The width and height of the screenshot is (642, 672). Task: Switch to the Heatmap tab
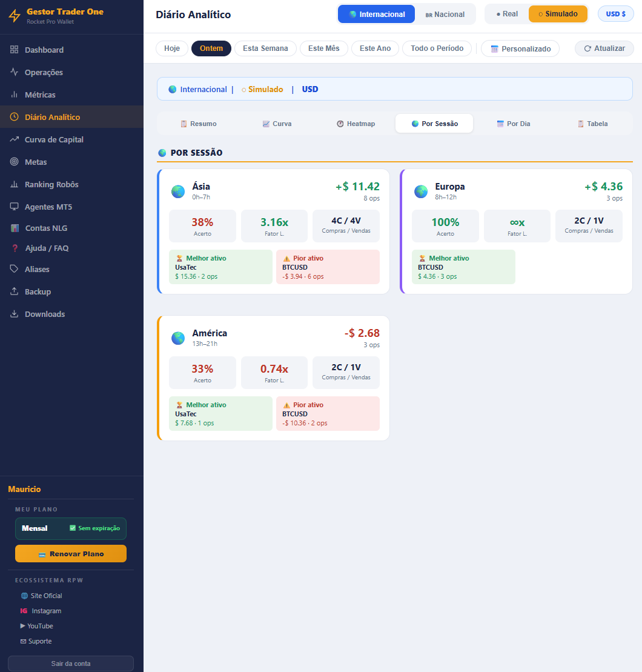coord(356,124)
